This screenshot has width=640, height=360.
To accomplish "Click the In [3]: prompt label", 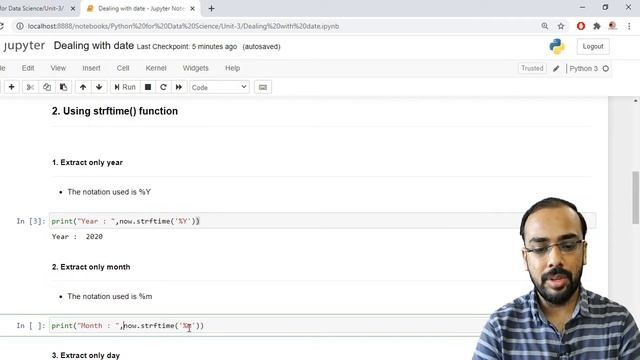I will pyautogui.click(x=31, y=221).
